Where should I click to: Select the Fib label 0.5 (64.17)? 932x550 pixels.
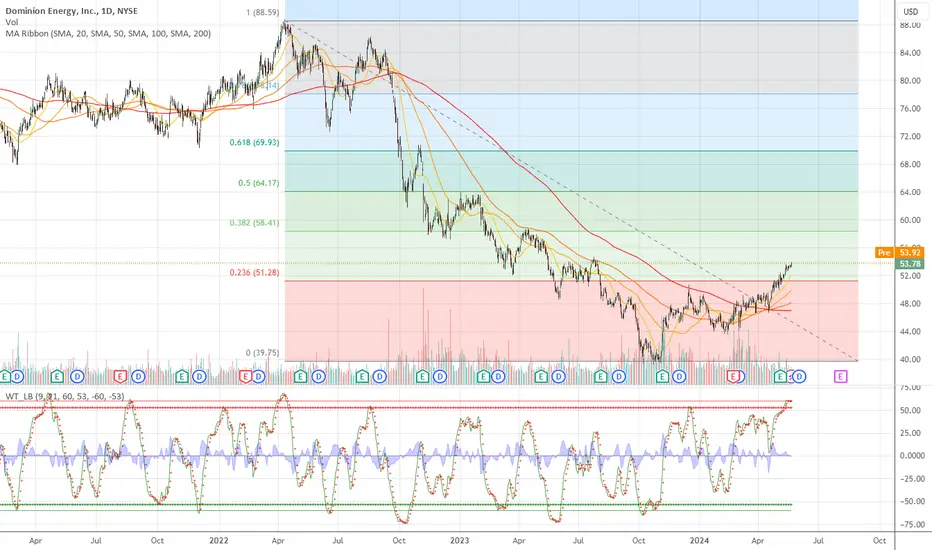[x=259, y=183]
